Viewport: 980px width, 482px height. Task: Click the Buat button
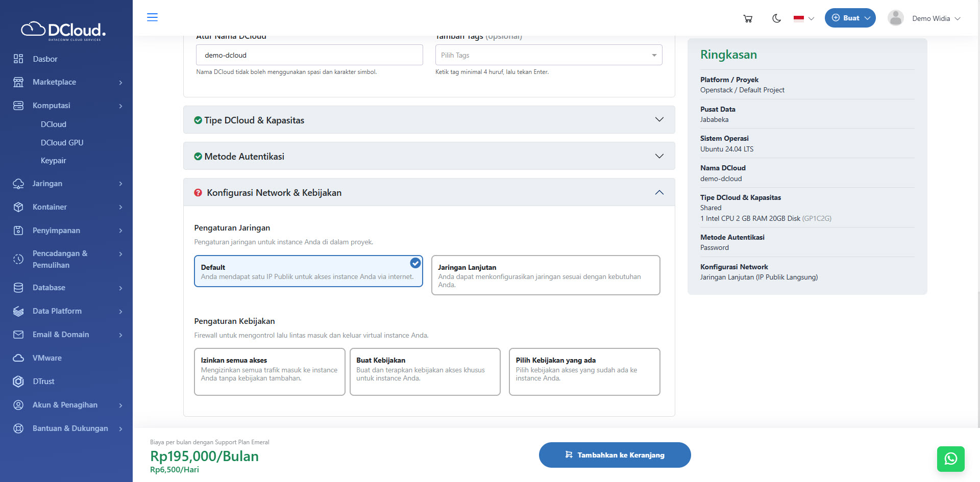850,18
